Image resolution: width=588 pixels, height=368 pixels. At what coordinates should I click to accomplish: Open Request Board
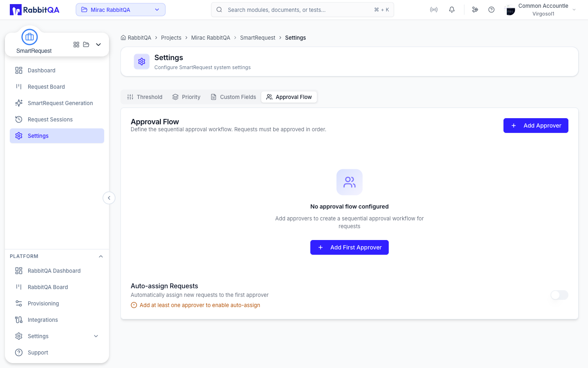(x=57, y=87)
